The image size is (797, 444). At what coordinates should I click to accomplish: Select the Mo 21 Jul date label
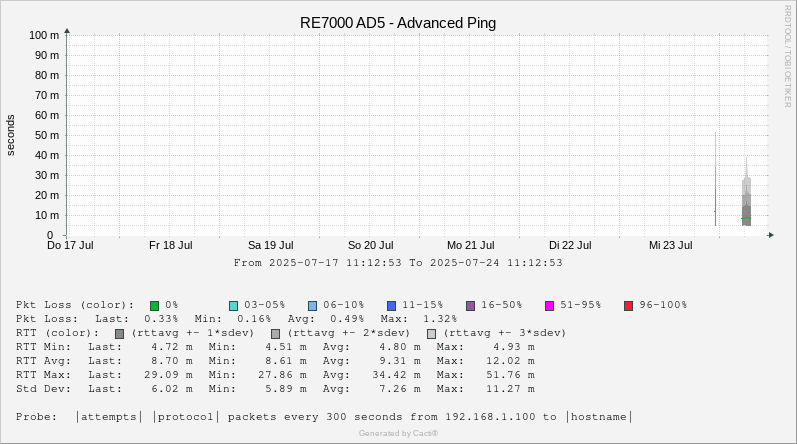pos(470,245)
